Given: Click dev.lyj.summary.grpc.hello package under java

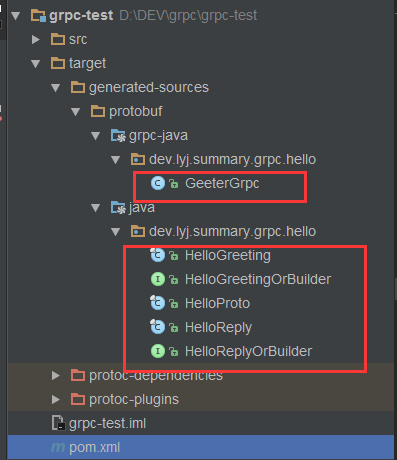Looking at the screenshot, I should click(x=232, y=232).
